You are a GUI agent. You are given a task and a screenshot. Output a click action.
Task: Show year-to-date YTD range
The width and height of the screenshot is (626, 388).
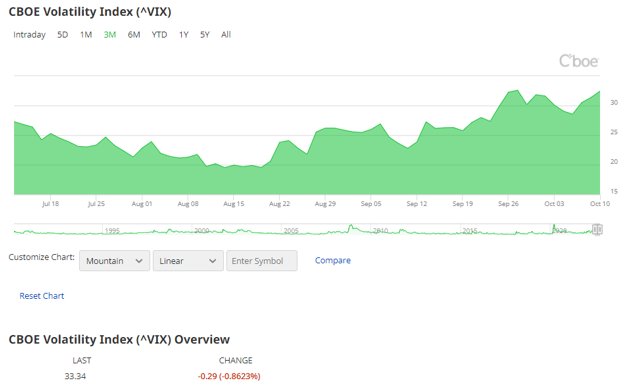point(159,35)
